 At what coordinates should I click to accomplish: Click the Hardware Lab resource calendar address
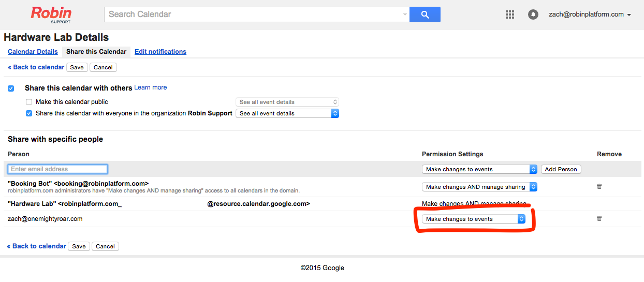(158, 204)
